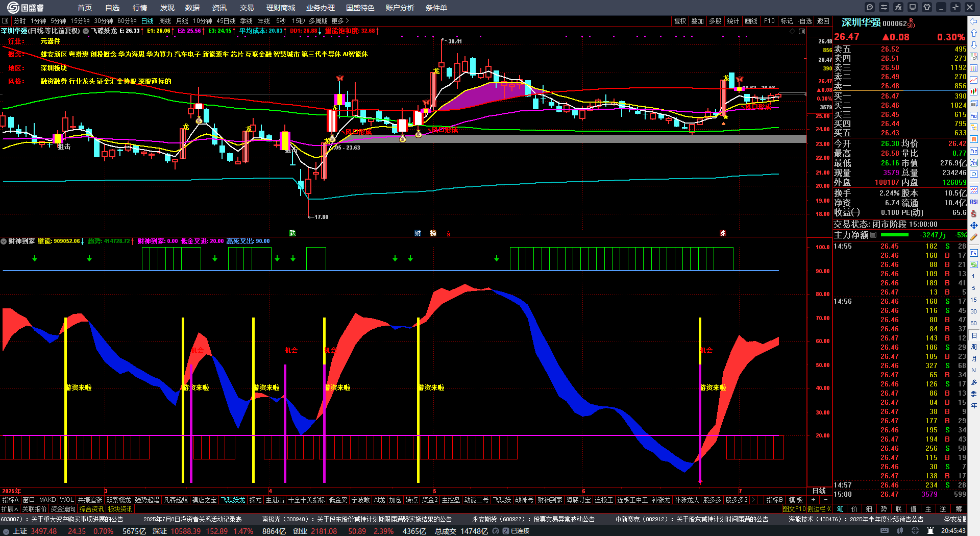980x536 pixels.
Task: Click the 返回 back button
Action: (x=823, y=21)
